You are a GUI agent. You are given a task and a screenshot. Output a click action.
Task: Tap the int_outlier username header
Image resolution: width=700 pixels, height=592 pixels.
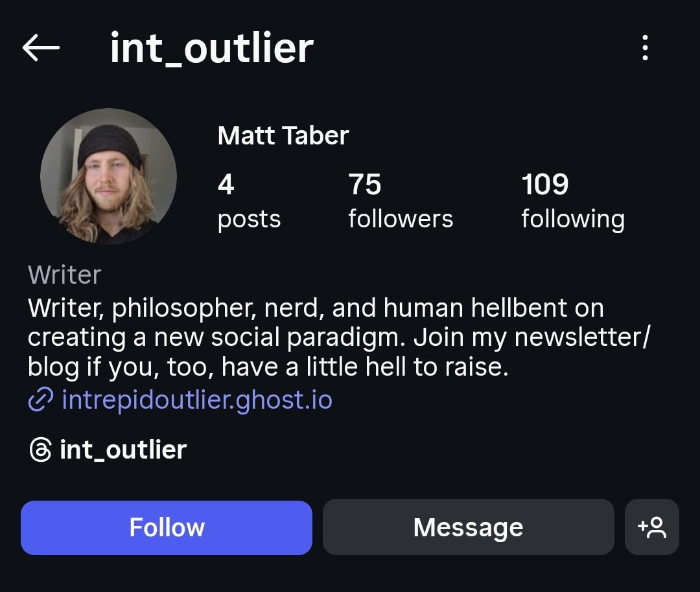click(211, 48)
